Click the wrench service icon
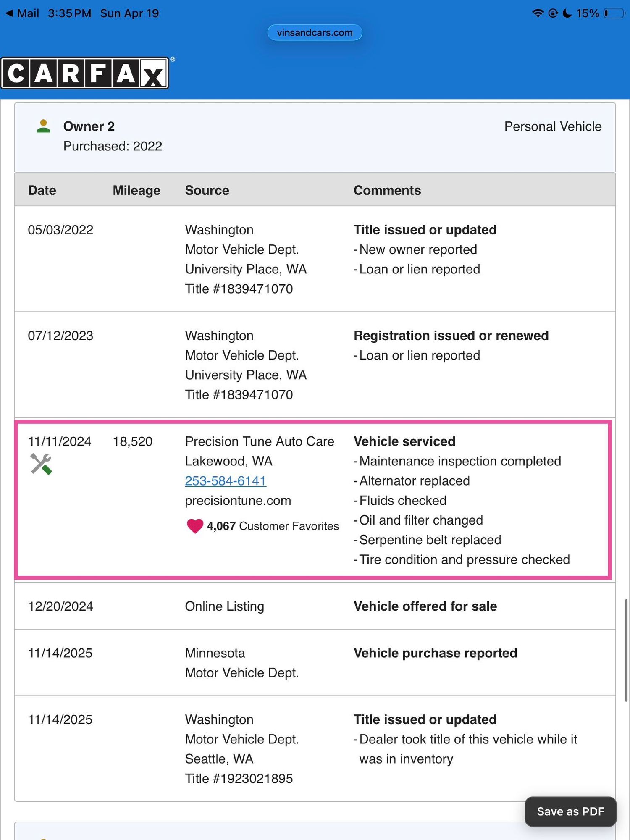 pyautogui.click(x=41, y=464)
